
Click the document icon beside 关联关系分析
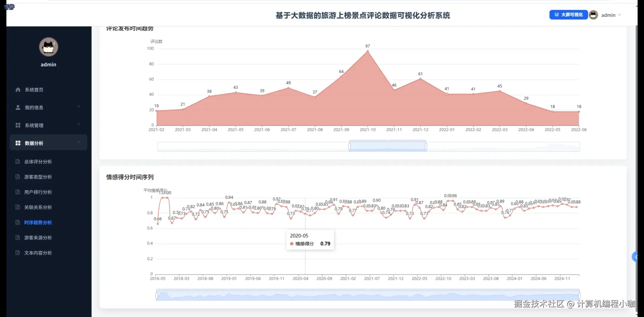click(x=18, y=207)
